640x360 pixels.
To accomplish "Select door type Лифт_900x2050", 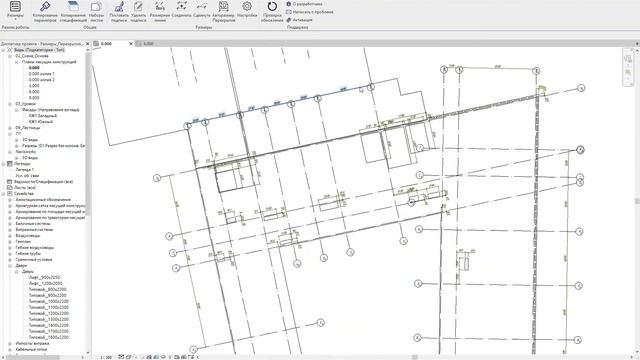I will (x=45, y=277).
